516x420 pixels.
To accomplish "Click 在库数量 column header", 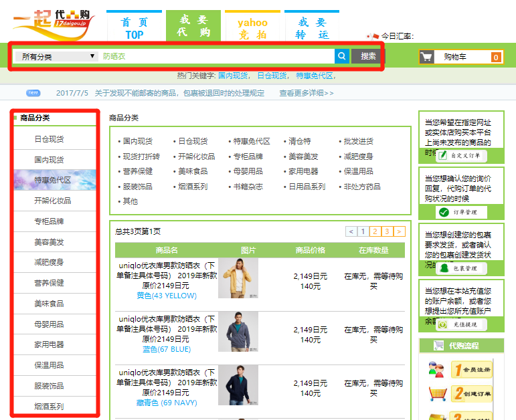I will (x=373, y=250).
